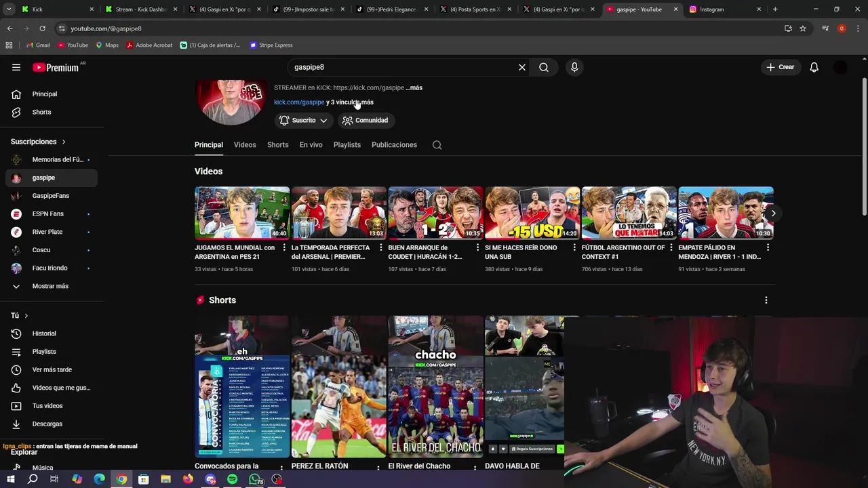This screenshot has height=488, width=868.
Task: Switch to the En vivo tab
Action: [311, 145]
